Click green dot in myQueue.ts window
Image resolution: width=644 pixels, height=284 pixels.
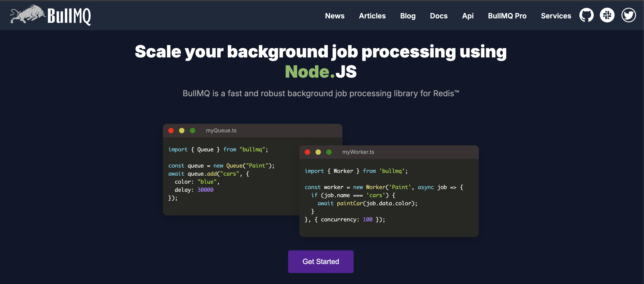point(193,131)
